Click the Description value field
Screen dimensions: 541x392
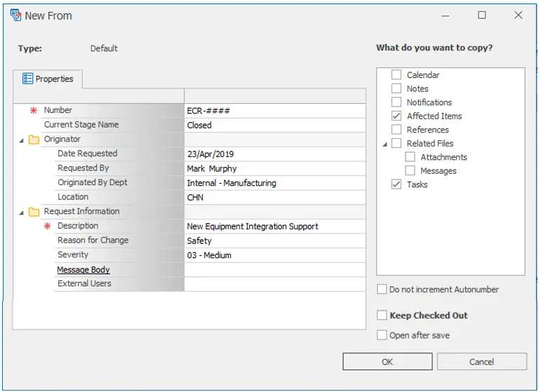tap(274, 227)
